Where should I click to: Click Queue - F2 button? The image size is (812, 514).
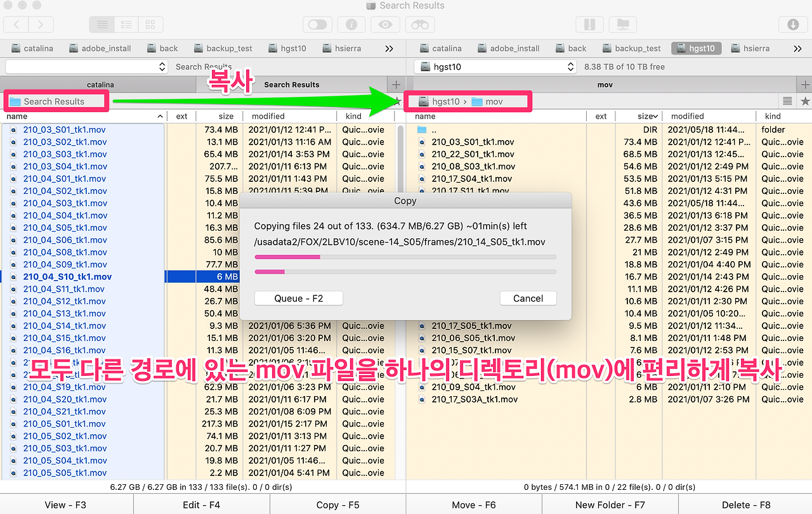click(299, 299)
